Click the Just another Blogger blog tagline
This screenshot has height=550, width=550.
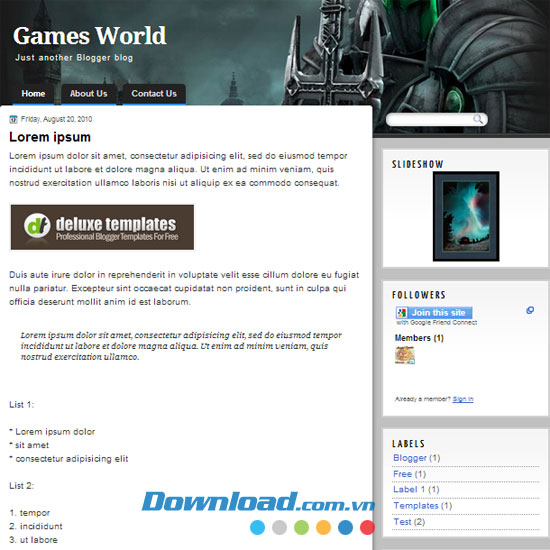click(x=74, y=58)
